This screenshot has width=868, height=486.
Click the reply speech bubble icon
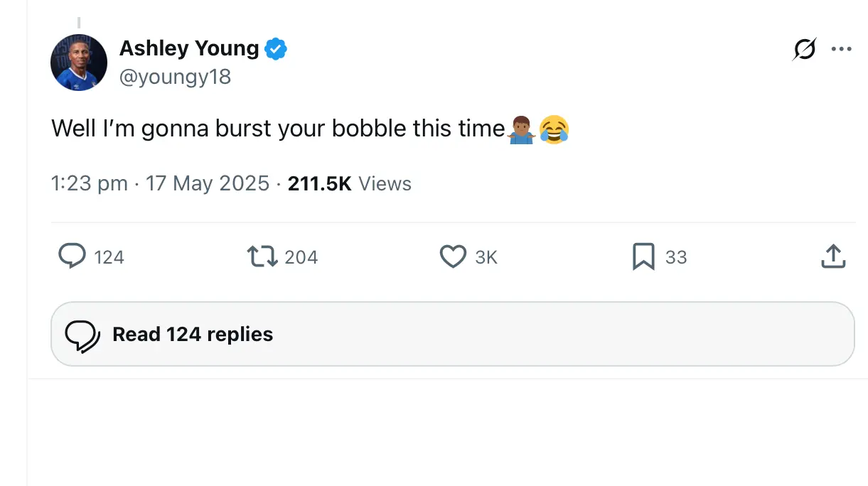pyautogui.click(x=72, y=256)
